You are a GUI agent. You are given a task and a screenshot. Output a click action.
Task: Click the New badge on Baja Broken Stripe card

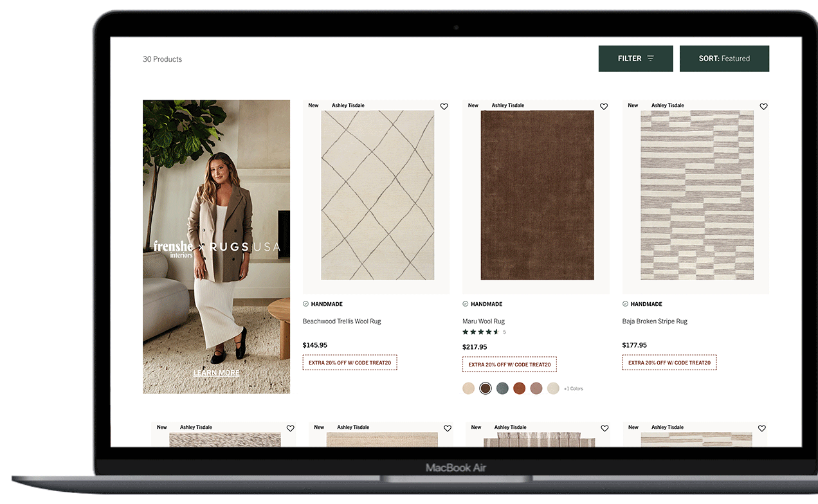point(633,105)
